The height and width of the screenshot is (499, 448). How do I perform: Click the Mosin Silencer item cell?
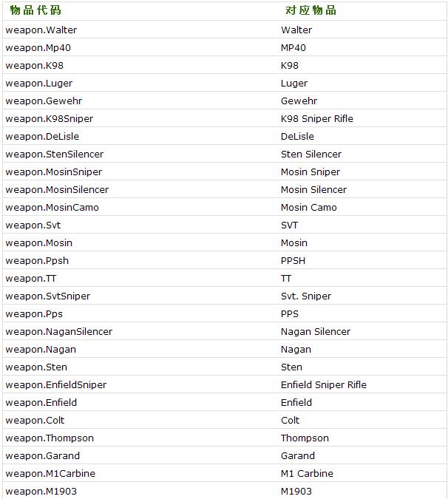tap(313, 190)
